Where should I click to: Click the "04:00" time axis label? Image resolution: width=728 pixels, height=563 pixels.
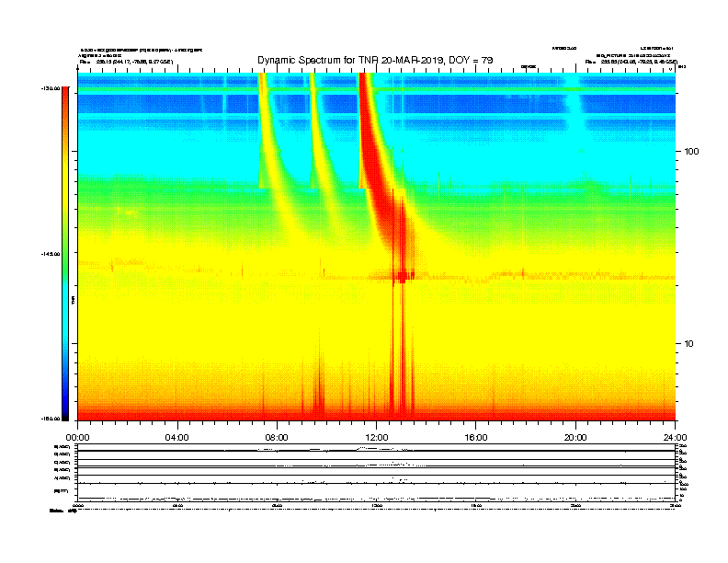click(177, 438)
